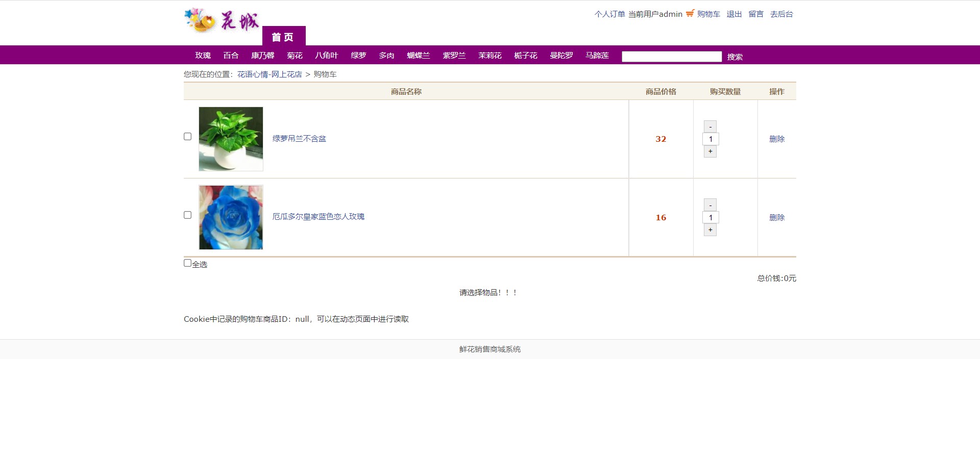Select the 马蹄莲 category

[x=597, y=56]
